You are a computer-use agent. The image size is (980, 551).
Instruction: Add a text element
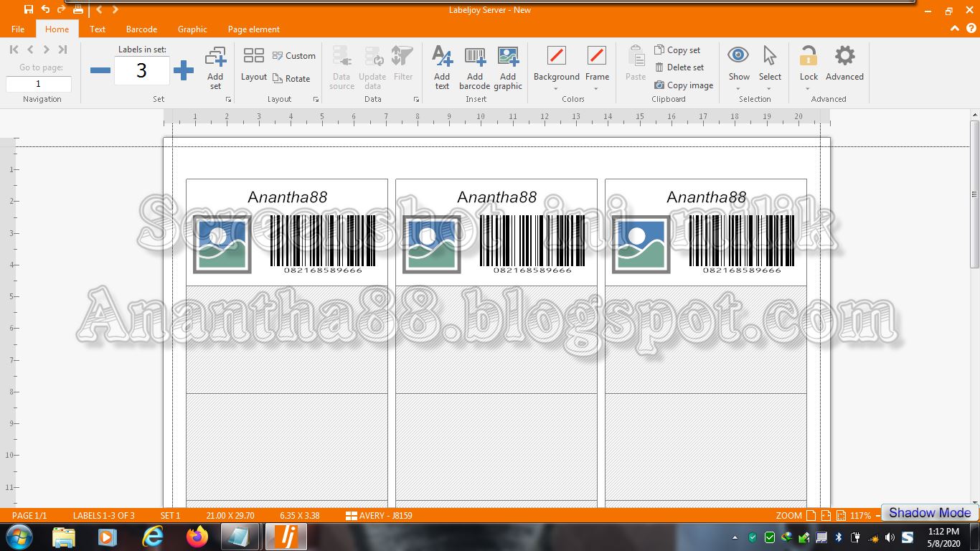pos(442,68)
